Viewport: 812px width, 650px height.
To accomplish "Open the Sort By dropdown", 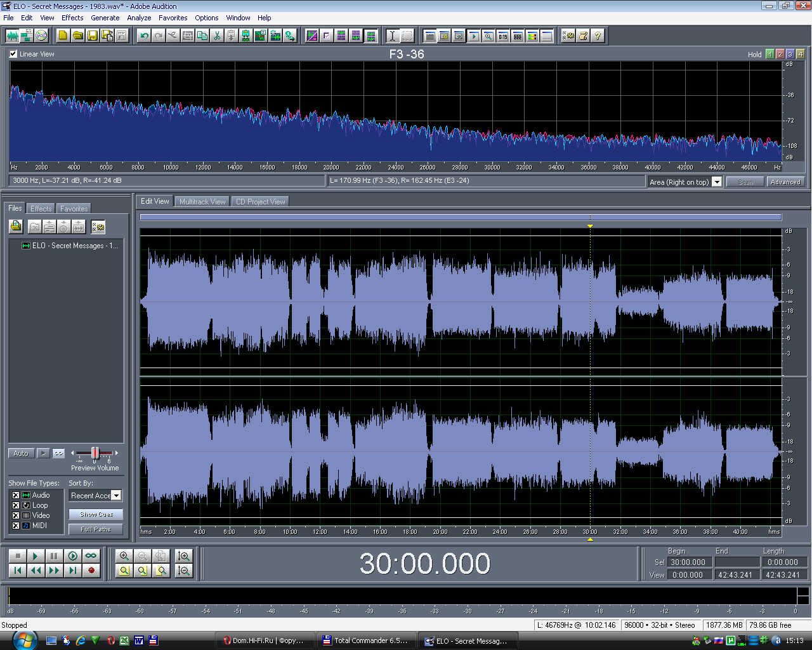I will [116, 496].
